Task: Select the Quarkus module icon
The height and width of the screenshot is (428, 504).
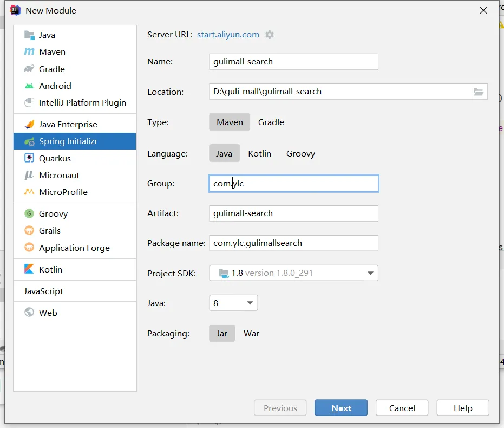Action: [x=29, y=158]
